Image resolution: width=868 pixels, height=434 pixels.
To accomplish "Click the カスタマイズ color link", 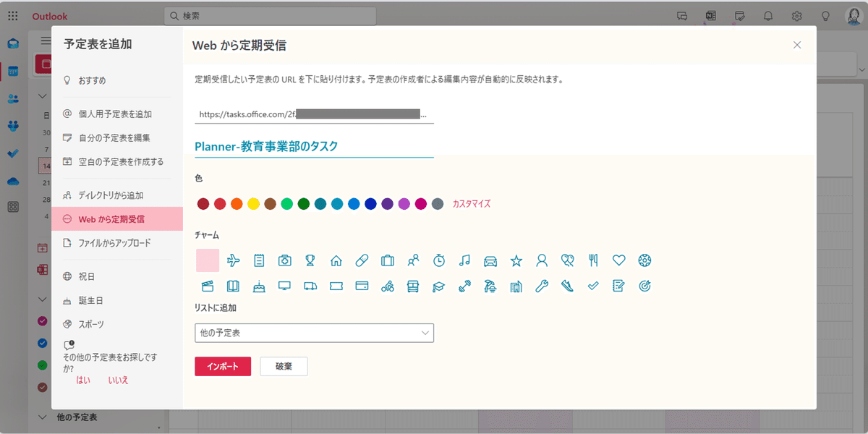I will [472, 204].
